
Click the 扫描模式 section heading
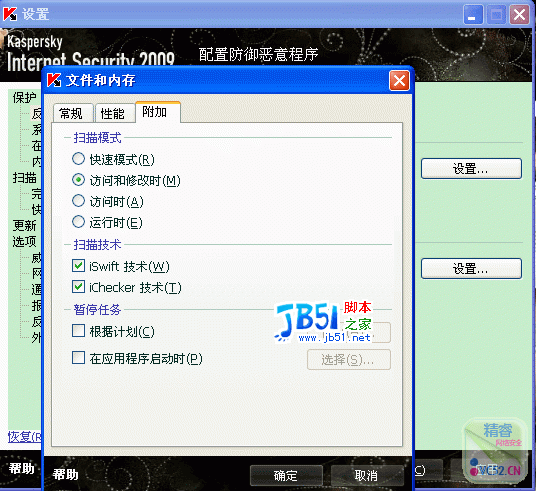tap(97, 137)
